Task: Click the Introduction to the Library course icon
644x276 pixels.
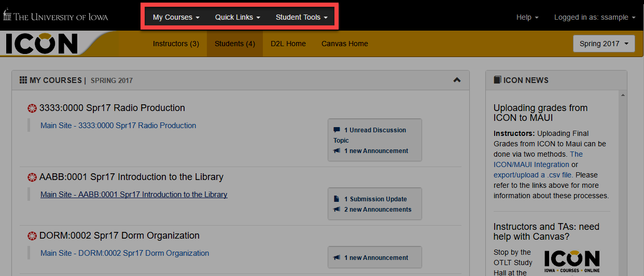Action: tap(32, 177)
